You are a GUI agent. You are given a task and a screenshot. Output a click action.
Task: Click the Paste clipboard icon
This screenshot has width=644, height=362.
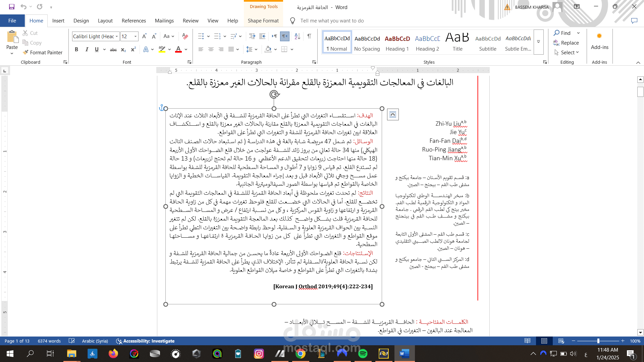point(12,37)
